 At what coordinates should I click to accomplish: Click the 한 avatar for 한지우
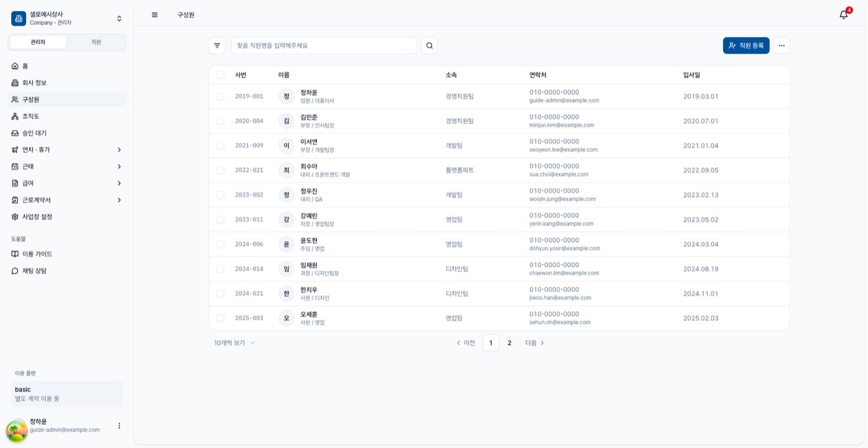pos(286,294)
